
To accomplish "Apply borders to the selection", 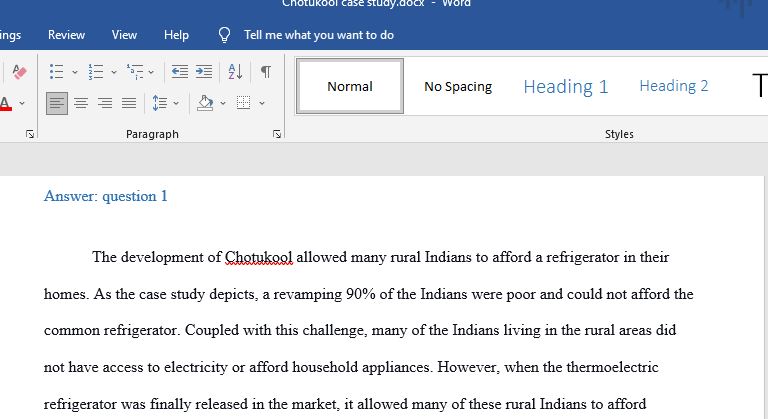I will click(243, 103).
